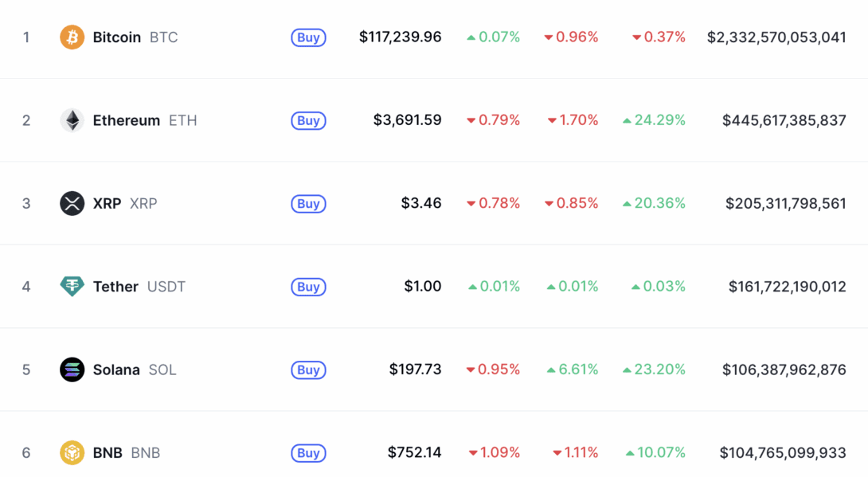
Task: Click the Buy button for BNB
Action: [x=308, y=453]
